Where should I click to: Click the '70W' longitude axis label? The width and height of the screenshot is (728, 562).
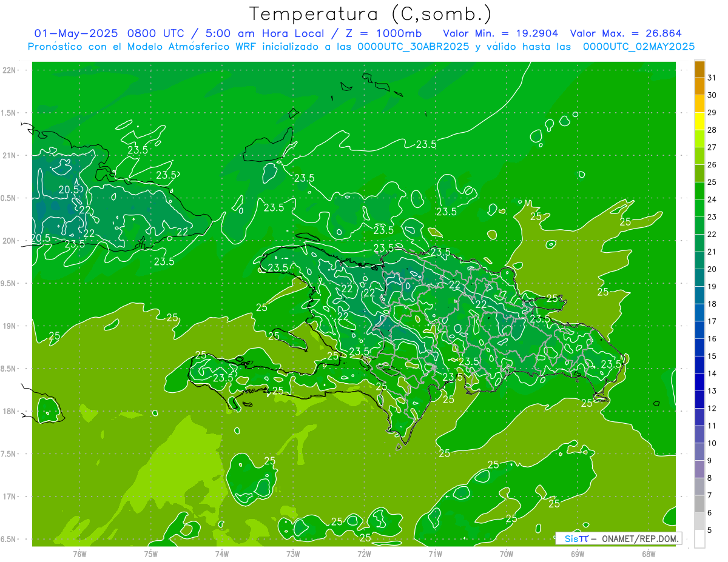click(x=506, y=554)
